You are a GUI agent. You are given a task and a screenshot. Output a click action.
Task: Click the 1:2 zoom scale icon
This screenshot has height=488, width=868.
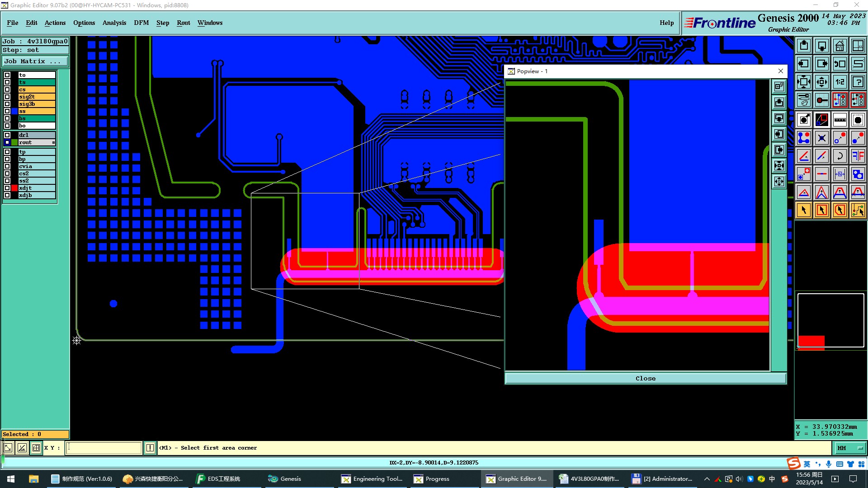(840, 82)
